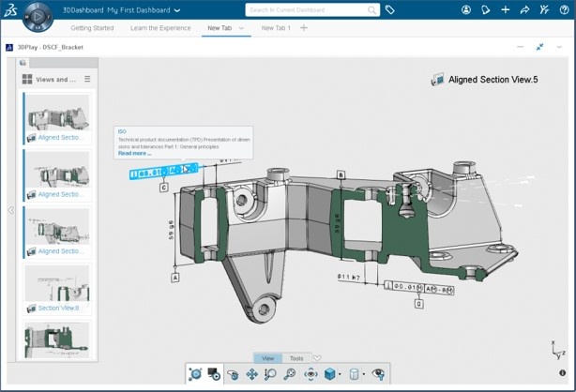The height and width of the screenshot is (392, 576).
Task: Click the ISO label in tooltip
Action: [122, 131]
